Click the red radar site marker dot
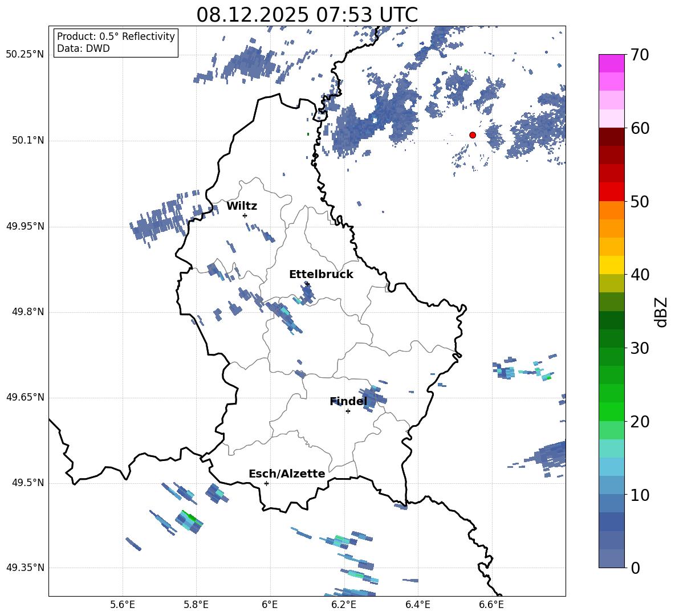The image size is (675, 616). point(473,135)
